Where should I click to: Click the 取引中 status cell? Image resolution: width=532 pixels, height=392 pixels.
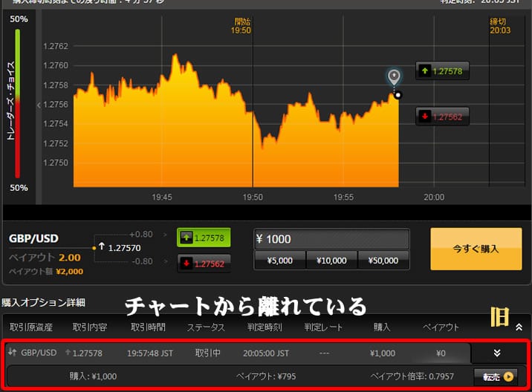point(207,353)
